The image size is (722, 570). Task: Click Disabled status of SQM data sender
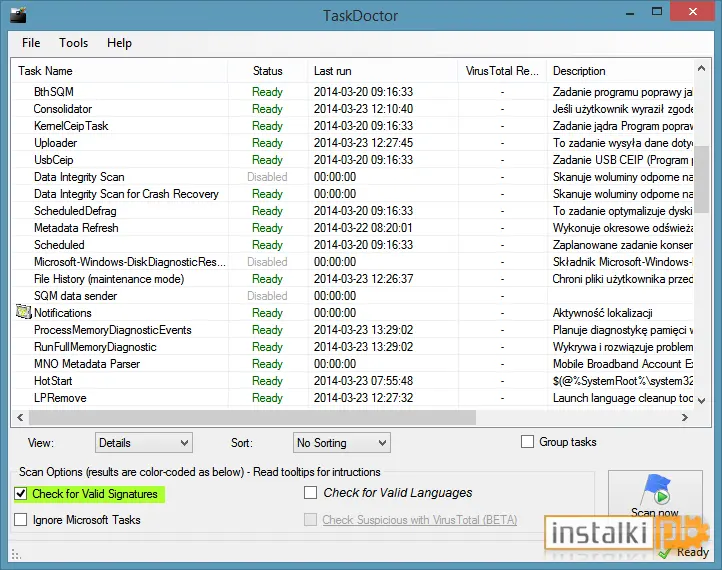[x=267, y=296]
